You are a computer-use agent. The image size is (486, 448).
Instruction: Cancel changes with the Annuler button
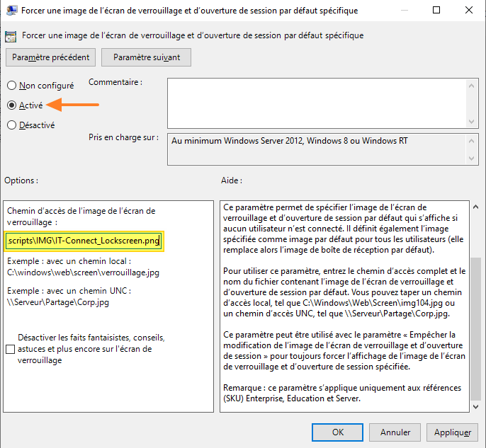[x=395, y=432]
